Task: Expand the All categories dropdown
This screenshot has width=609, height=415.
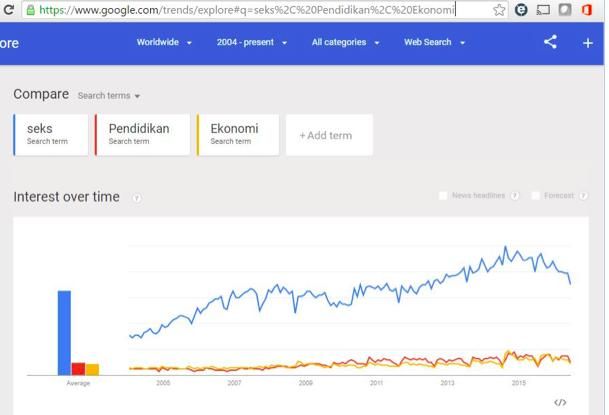Action: coord(345,42)
